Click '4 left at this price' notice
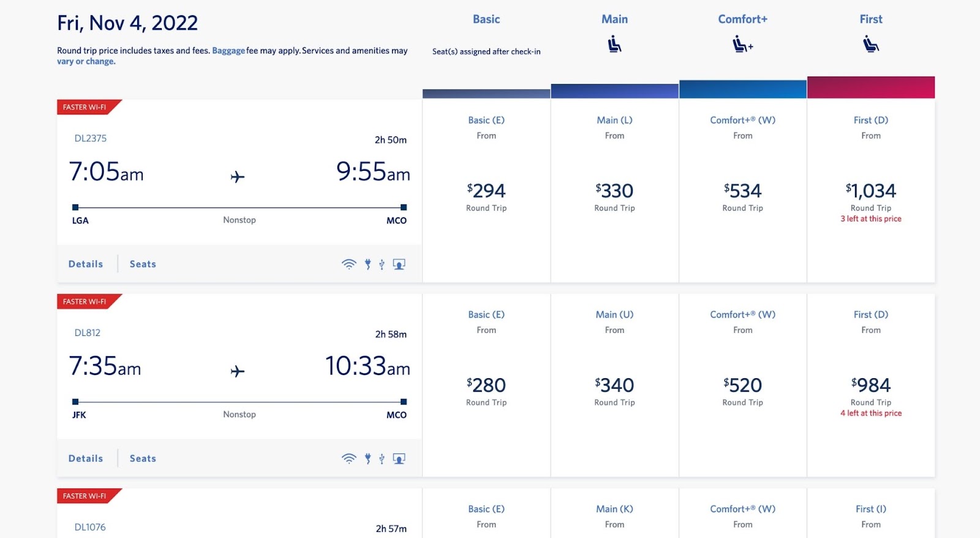The height and width of the screenshot is (538, 980). (x=871, y=413)
